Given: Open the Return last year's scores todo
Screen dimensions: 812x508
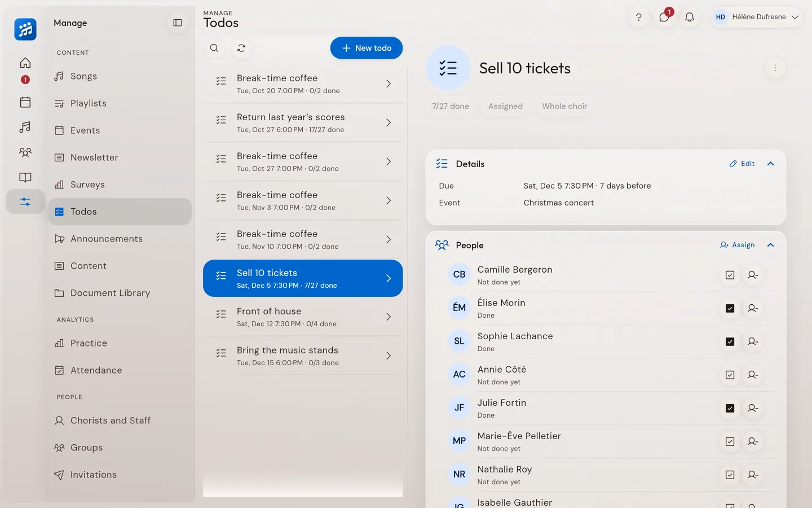Looking at the screenshot, I should click(303, 122).
